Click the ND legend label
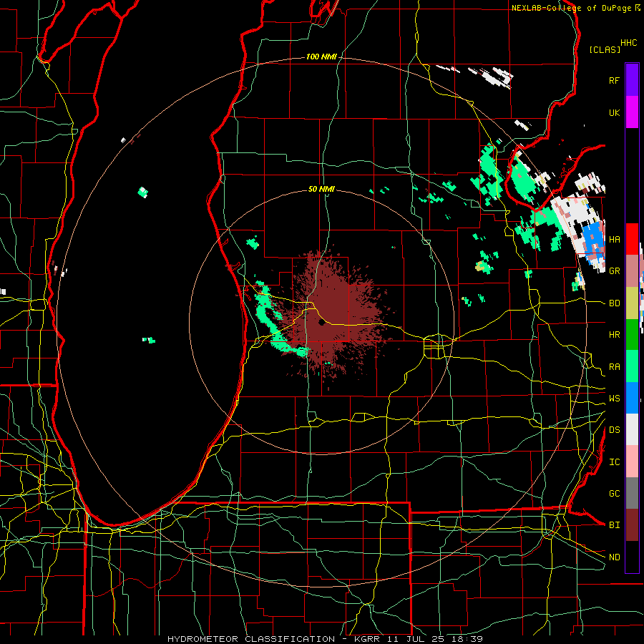The image size is (644, 644). tap(614, 557)
